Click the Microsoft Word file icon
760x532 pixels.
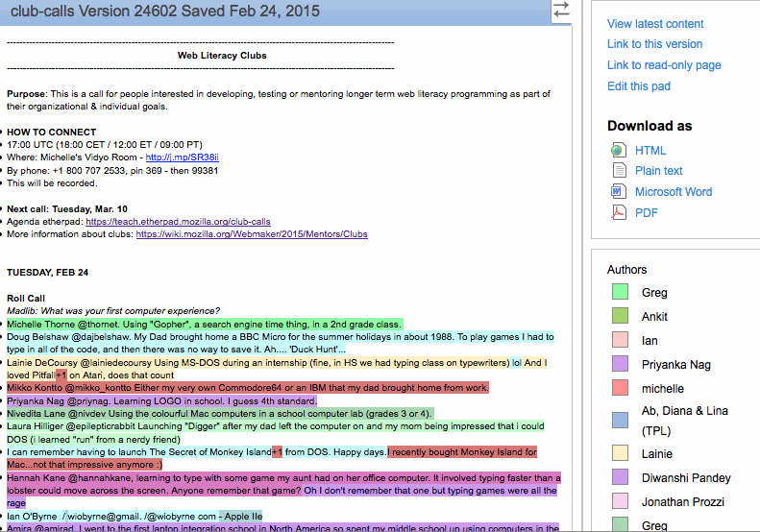[x=619, y=191]
